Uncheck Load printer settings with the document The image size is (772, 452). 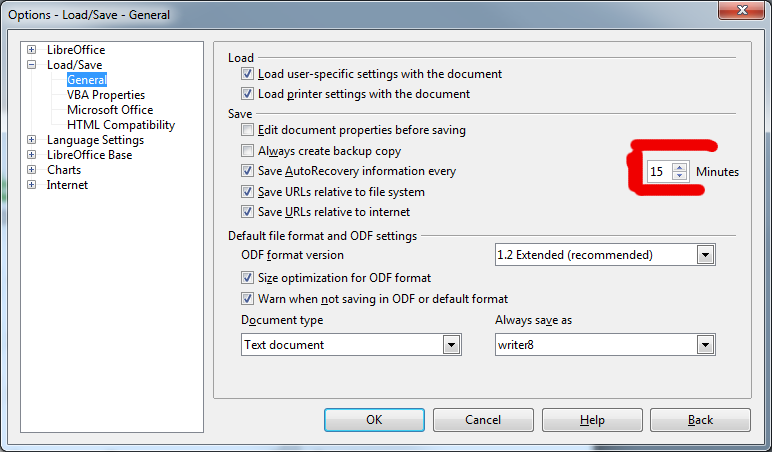[247, 94]
